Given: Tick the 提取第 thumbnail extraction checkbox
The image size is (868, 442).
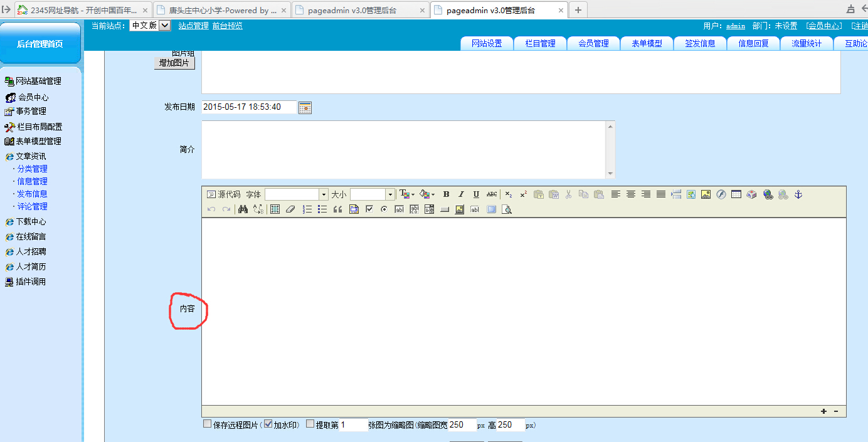Looking at the screenshot, I should tap(310, 424).
